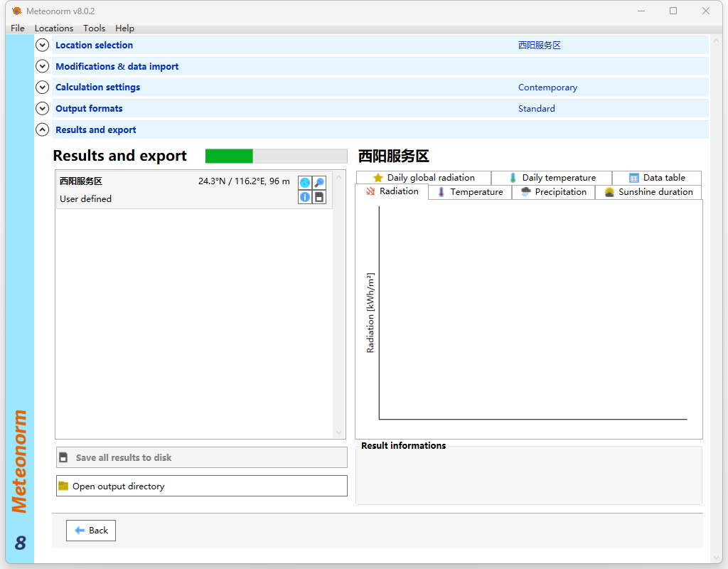Screen dimensions: 728x569
Task: Collapse the Results and export section
Action: 42,129
